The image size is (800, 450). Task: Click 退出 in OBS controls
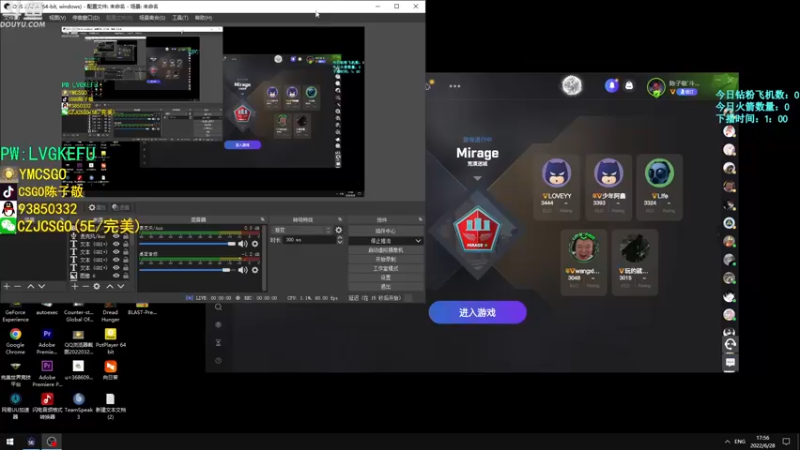click(386, 287)
